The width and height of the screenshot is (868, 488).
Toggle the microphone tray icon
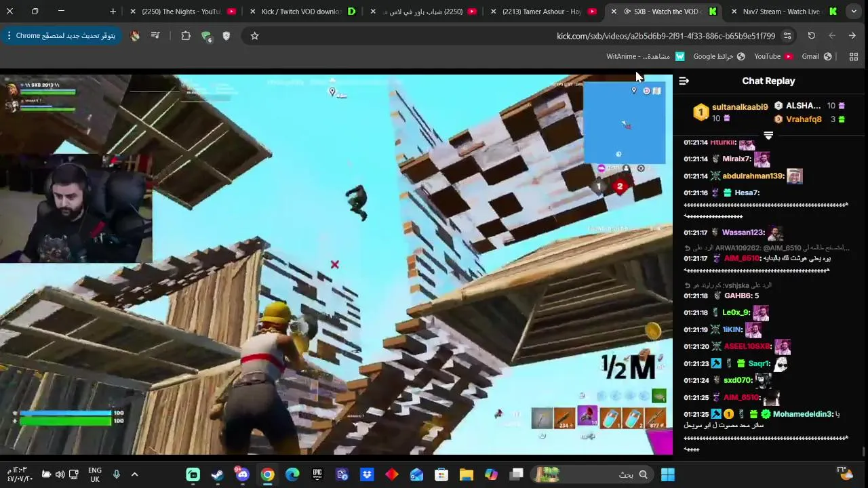[x=116, y=474]
